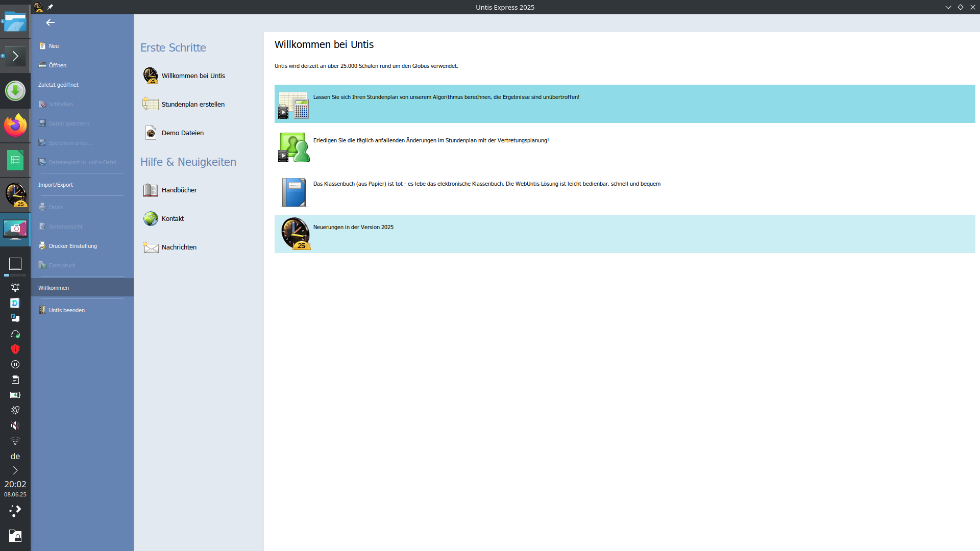Click the Willkommen bei Untis clock icon

(151, 76)
